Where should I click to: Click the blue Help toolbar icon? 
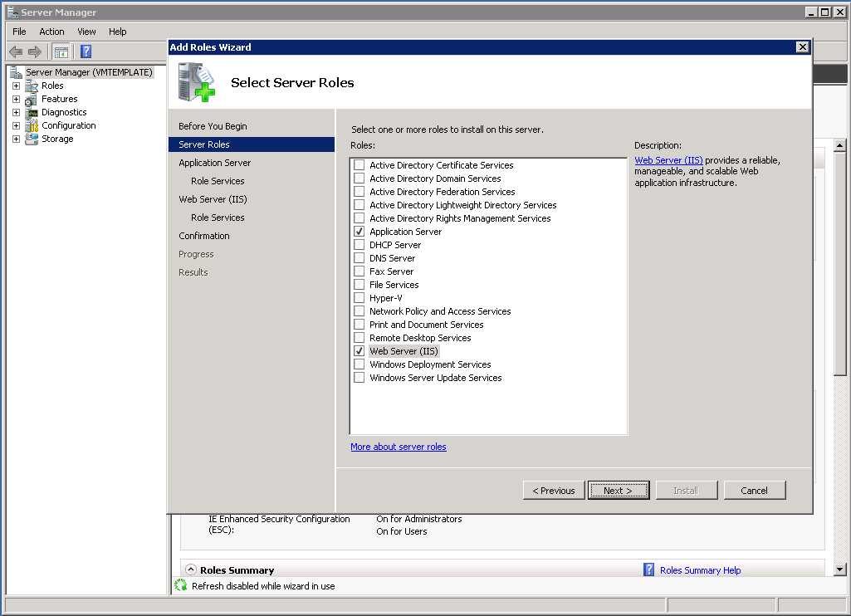[86, 51]
